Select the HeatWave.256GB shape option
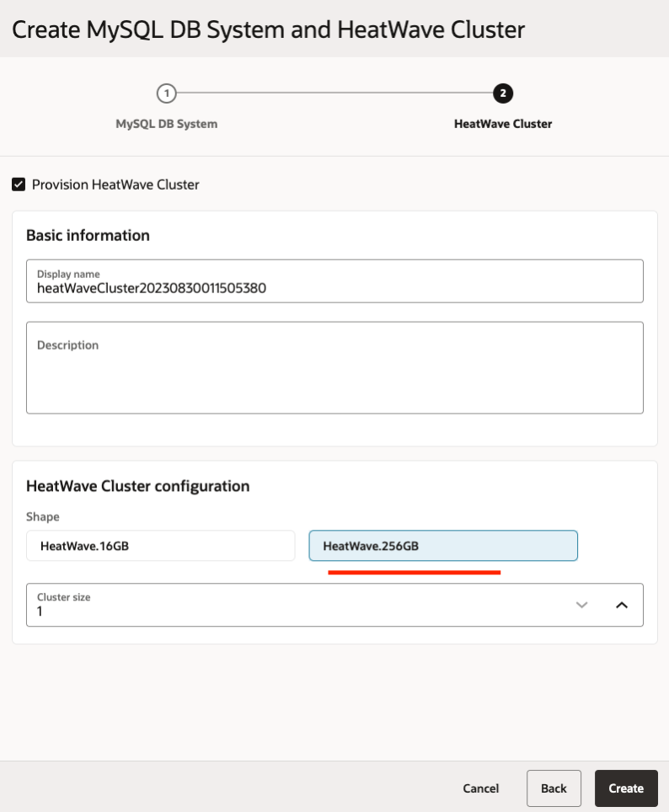Image resolution: width=669 pixels, height=812 pixels. tap(442, 545)
